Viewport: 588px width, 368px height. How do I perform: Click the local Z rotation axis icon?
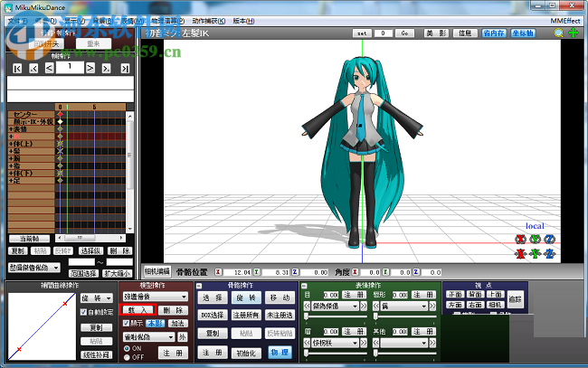coord(550,239)
